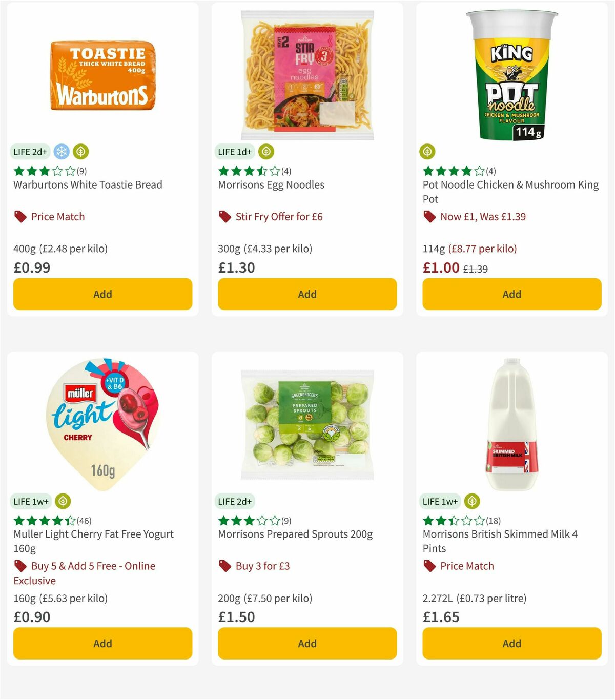Click the LIFE 1w+ badge on skimmed milk
Image resolution: width=615 pixels, height=700 pixels.
pos(440,501)
